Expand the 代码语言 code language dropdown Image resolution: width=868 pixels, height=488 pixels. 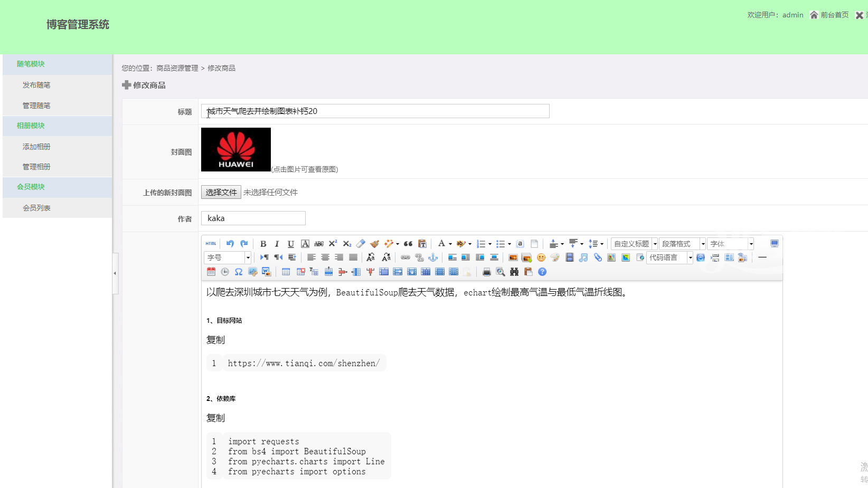[x=690, y=257]
